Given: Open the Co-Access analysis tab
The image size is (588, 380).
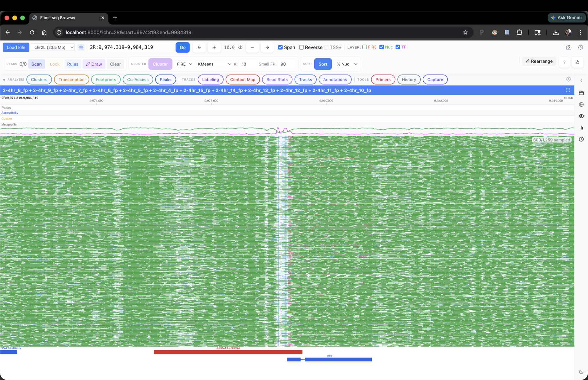Looking at the screenshot, I should click(x=138, y=79).
